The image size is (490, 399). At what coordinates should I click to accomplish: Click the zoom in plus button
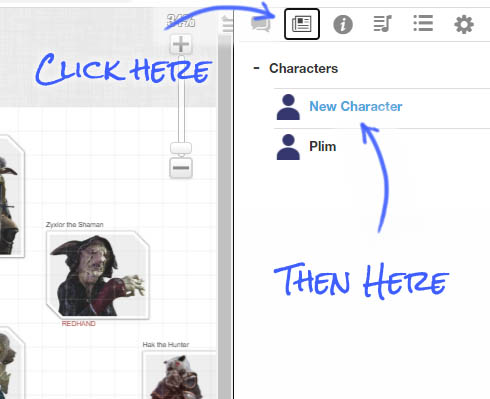click(181, 44)
